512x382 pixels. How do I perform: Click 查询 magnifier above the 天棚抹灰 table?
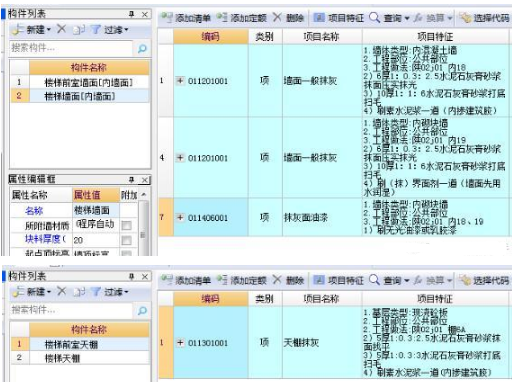(x=375, y=280)
